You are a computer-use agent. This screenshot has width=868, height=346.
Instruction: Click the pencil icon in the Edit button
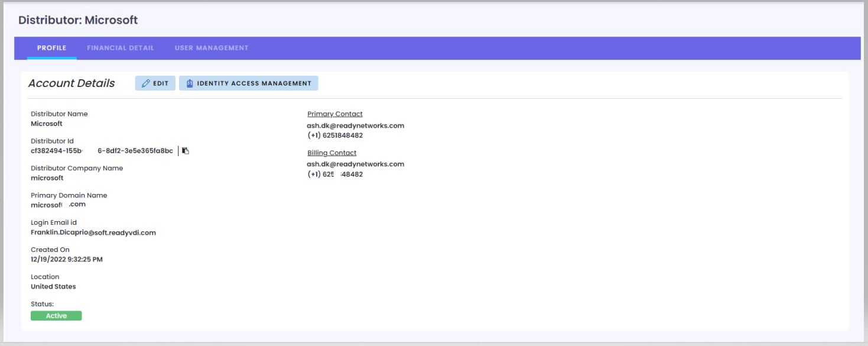click(145, 83)
